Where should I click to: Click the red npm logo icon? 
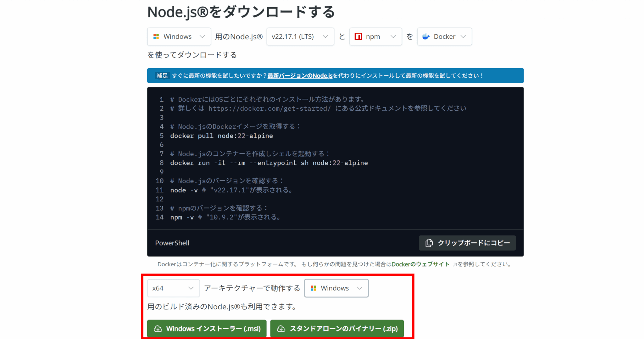point(358,36)
